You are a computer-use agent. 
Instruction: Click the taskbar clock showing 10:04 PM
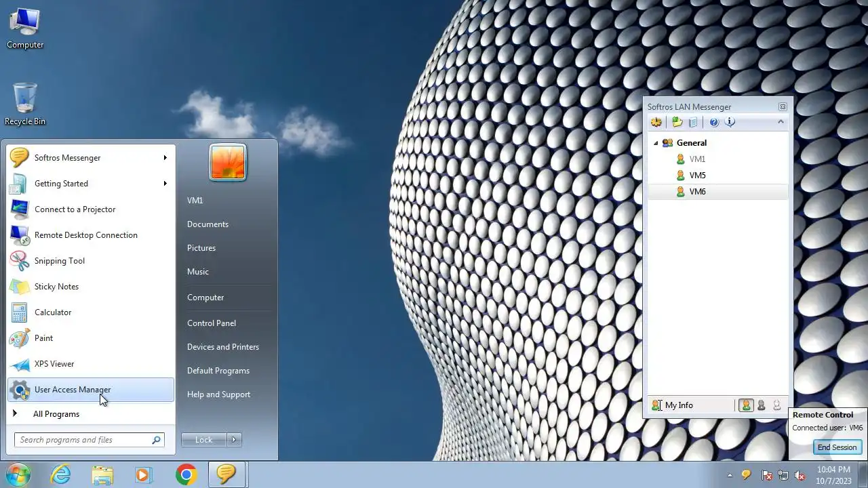point(833,475)
